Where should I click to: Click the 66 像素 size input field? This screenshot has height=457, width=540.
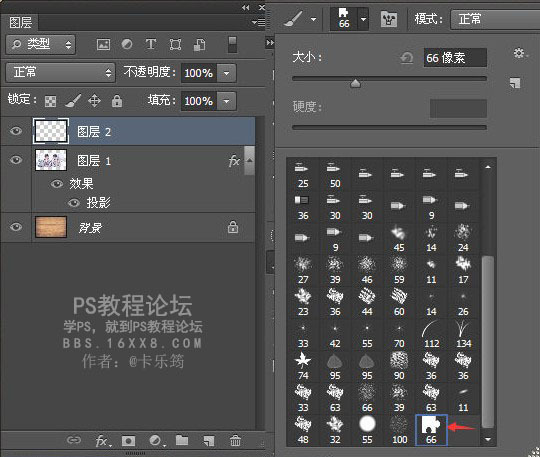click(455, 58)
